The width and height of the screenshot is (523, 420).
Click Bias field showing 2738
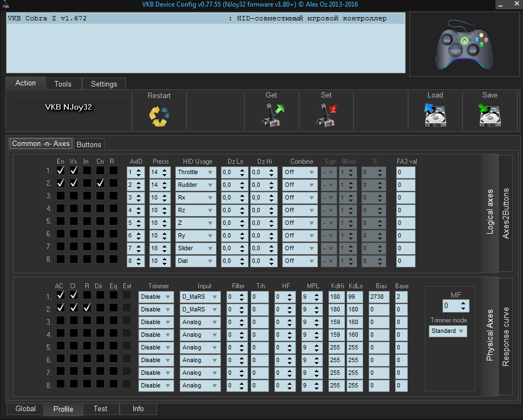[x=379, y=297]
